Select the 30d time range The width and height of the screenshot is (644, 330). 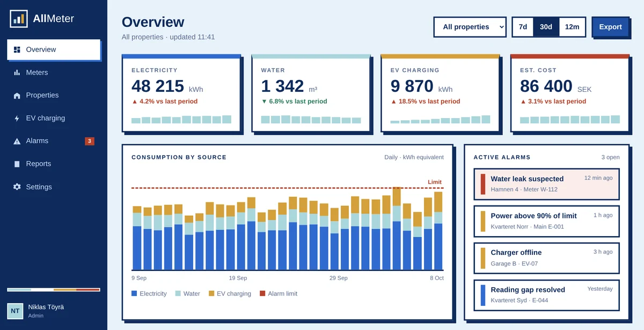click(546, 27)
